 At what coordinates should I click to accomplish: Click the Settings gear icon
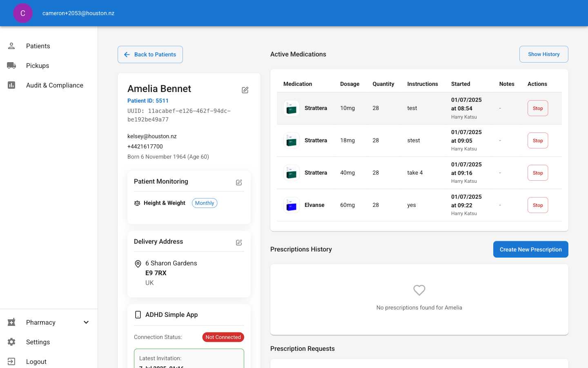[11, 342]
